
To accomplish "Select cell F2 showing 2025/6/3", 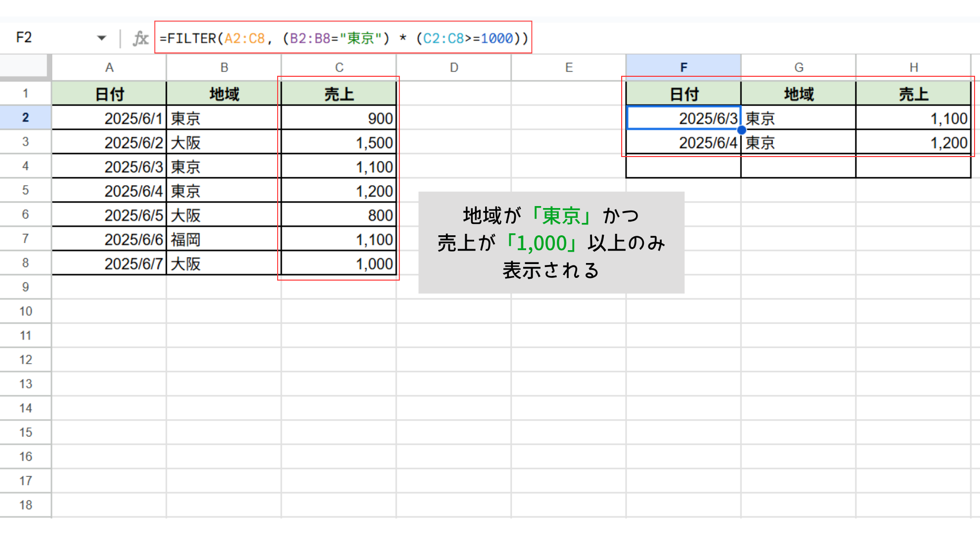I will [x=684, y=118].
